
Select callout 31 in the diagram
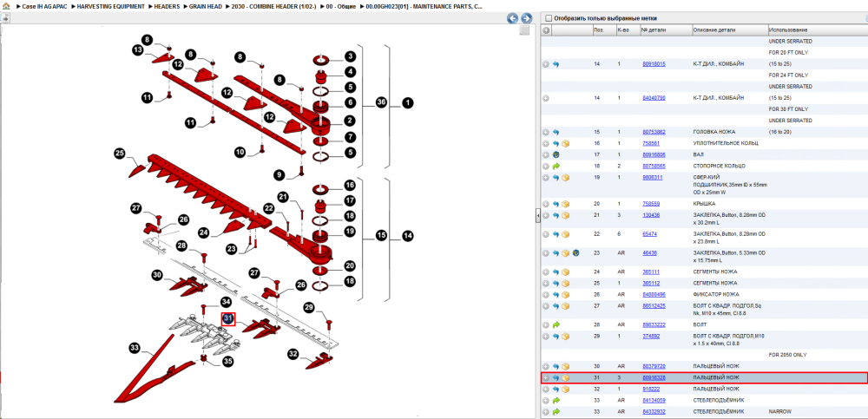tap(228, 319)
